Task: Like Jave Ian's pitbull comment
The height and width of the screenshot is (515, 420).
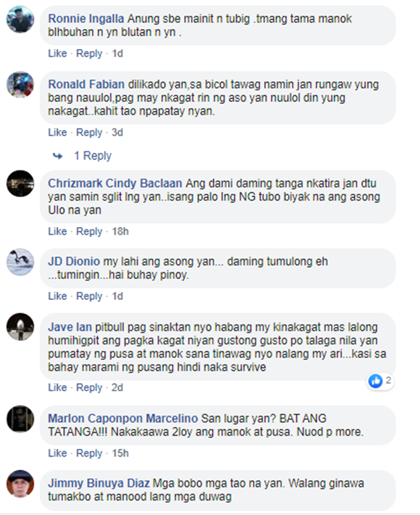Action: coord(58,387)
